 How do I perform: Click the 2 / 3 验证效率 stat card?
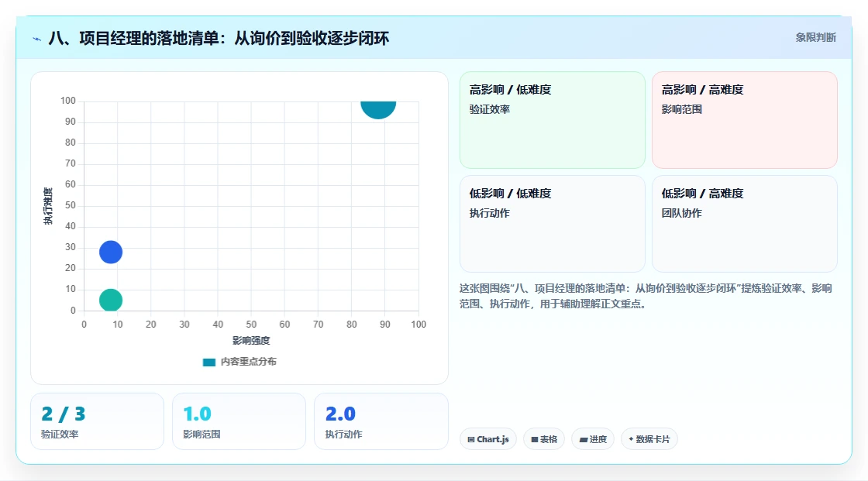click(x=98, y=422)
